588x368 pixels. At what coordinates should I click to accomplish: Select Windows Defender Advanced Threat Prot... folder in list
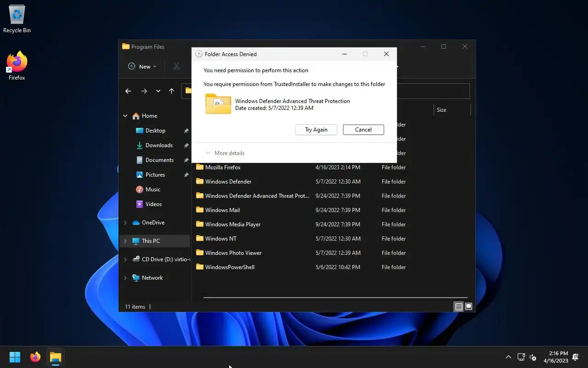point(257,196)
